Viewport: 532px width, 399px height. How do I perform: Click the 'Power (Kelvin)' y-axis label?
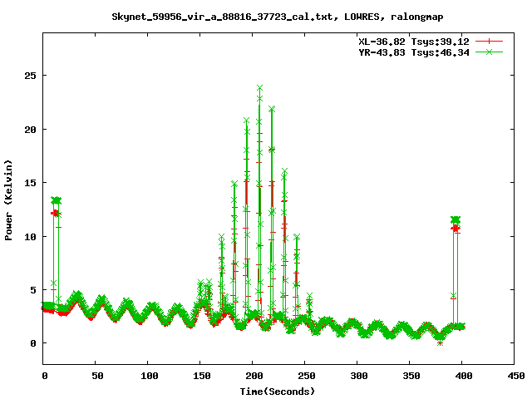coord(8,200)
